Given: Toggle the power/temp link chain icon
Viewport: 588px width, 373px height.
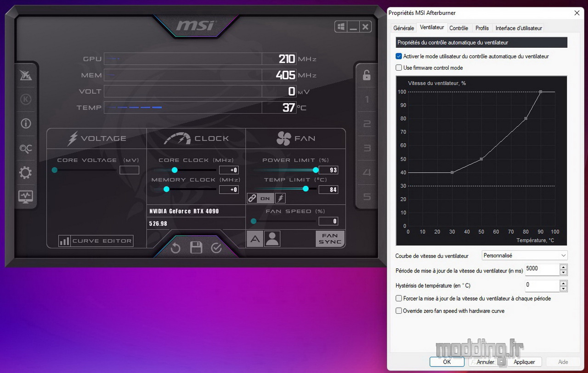Looking at the screenshot, I should click(x=252, y=198).
